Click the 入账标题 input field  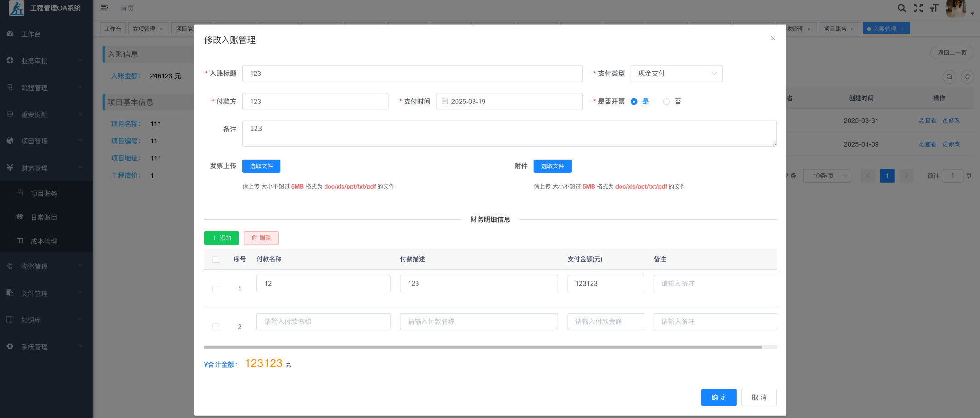pyautogui.click(x=412, y=74)
